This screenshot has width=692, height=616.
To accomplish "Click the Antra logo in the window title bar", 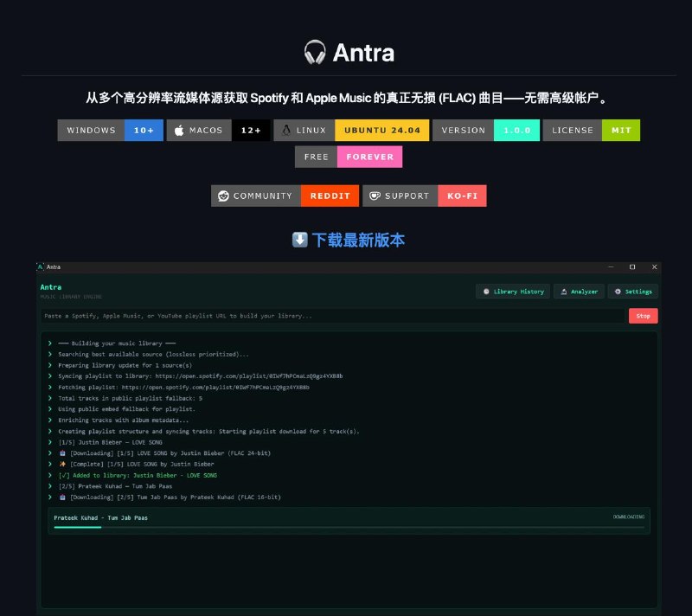I will (x=41, y=266).
